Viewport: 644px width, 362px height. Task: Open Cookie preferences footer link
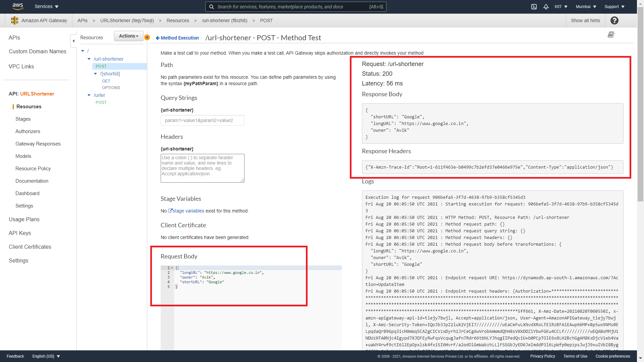pos(613,356)
